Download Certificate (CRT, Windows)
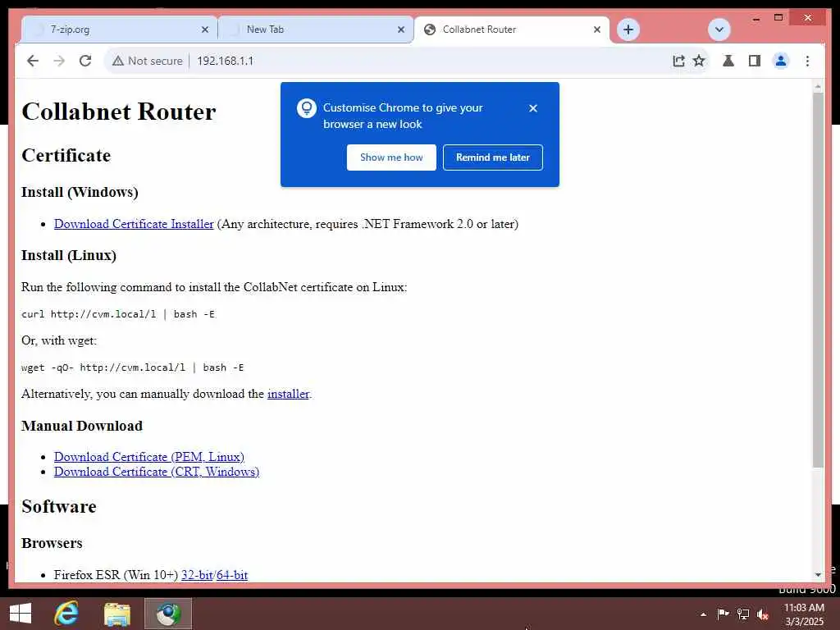840x630 pixels. click(157, 472)
